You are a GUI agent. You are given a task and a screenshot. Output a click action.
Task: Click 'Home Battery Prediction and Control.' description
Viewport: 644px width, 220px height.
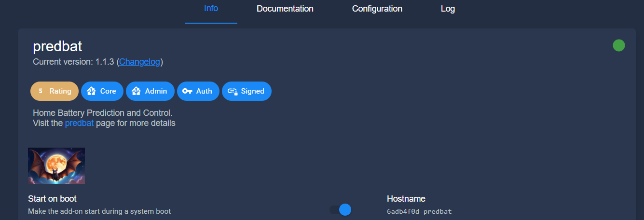tap(103, 113)
